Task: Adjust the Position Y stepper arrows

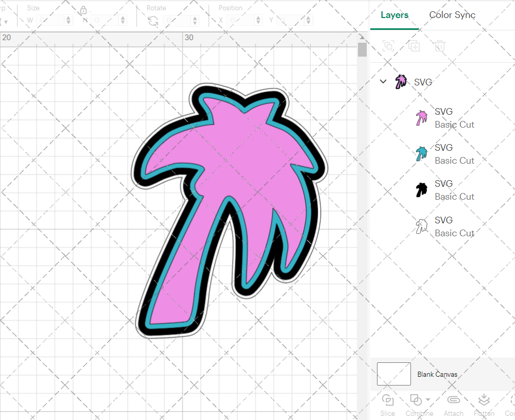Action: [x=308, y=21]
